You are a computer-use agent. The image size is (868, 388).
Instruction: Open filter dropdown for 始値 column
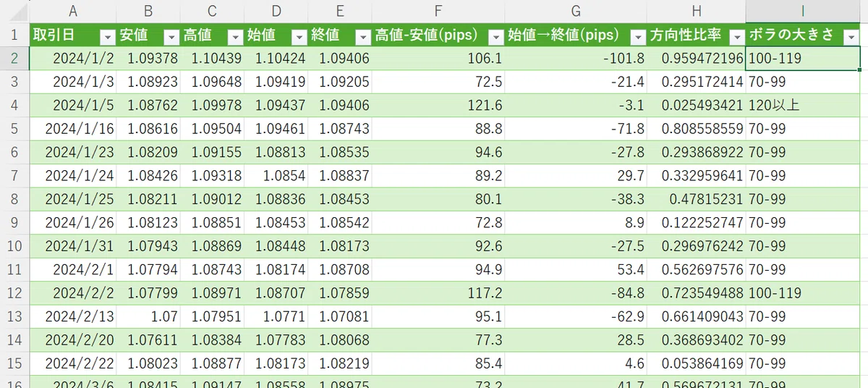(x=299, y=38)
